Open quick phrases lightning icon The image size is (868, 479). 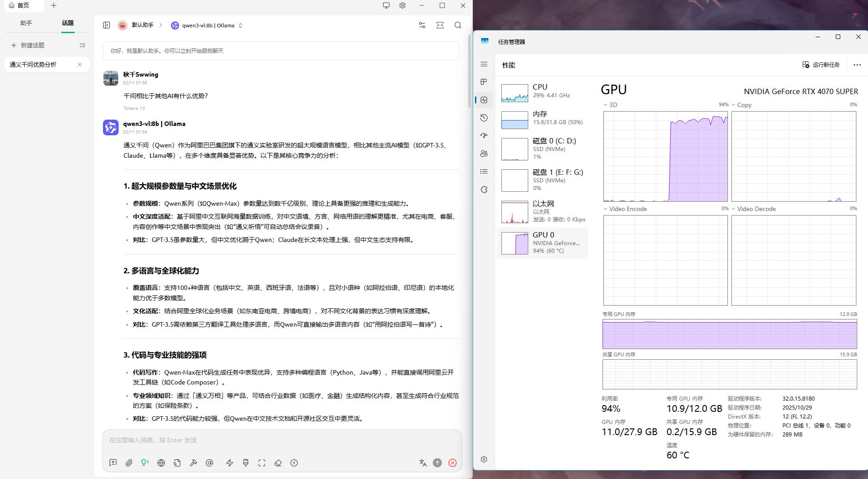coord(230,463)
